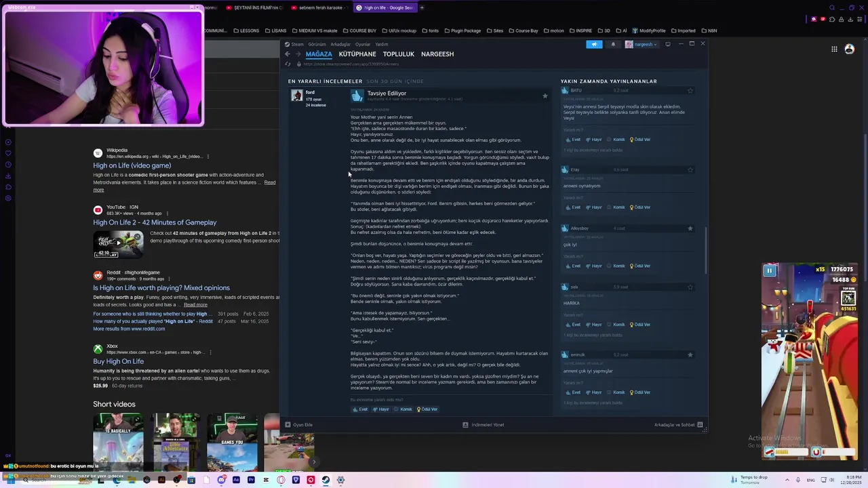The image size is (868, 488).
Task: Open the Oyunlar menu
Action: click(x=363, y=44)
